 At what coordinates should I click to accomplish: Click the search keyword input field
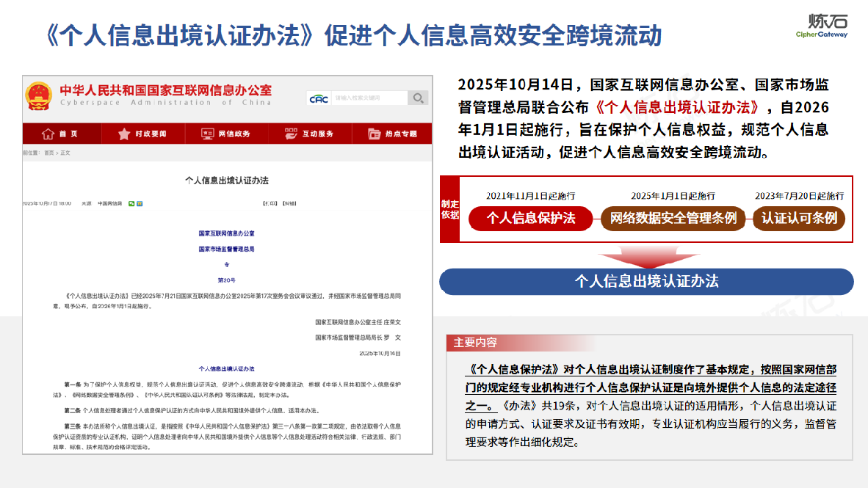tap(369, 98)
